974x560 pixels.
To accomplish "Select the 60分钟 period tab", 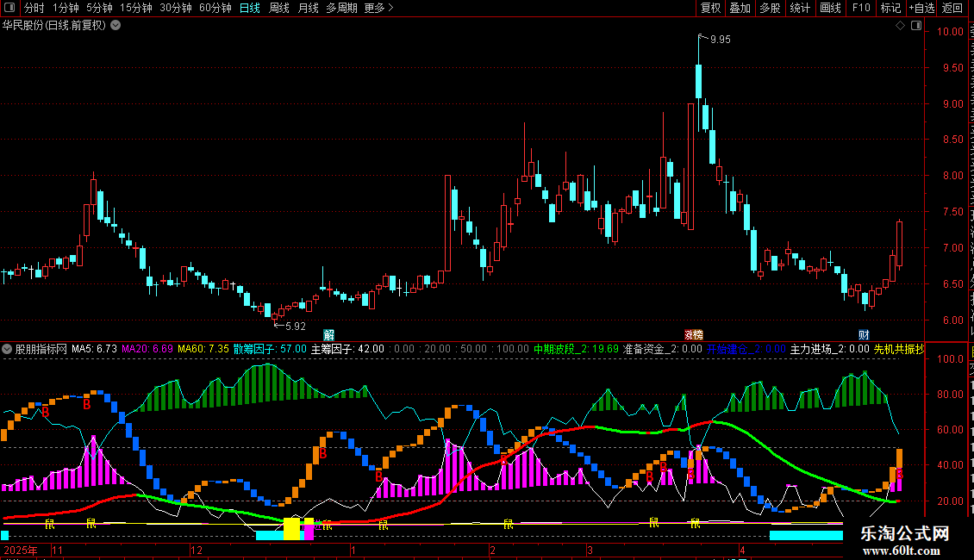I will click(215, 8).
